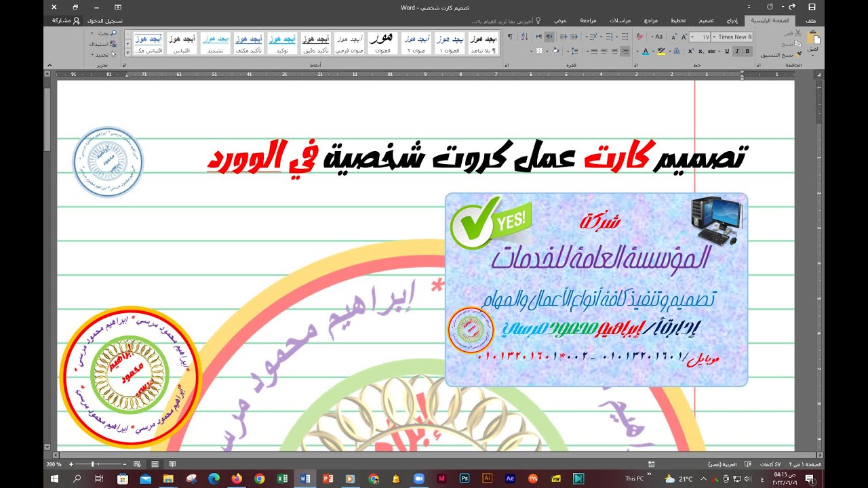The image size is (868, 488).
Task: Justify the paragraph text
Action: point(594,51)
